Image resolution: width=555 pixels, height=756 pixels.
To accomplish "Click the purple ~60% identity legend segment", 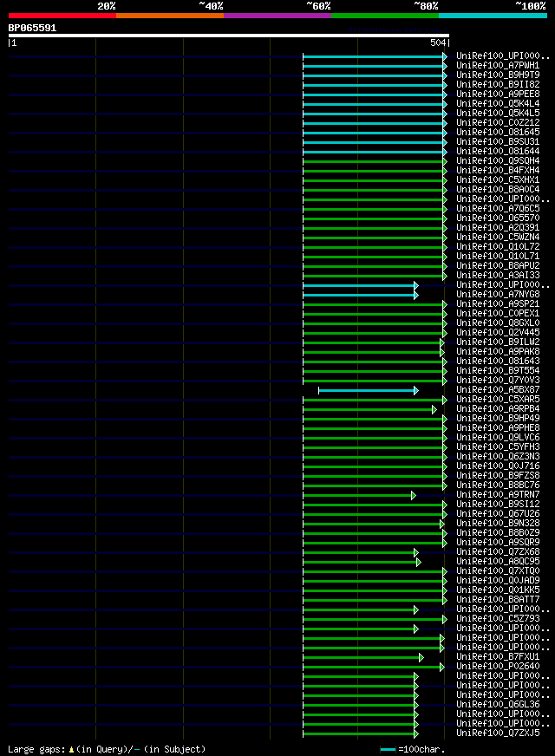I will click(x=277, y=16).
